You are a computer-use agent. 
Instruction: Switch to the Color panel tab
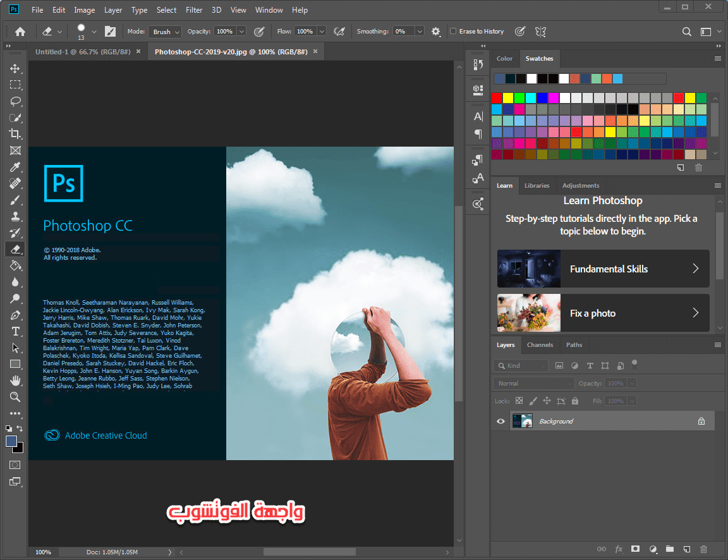(x=504, y=59)
